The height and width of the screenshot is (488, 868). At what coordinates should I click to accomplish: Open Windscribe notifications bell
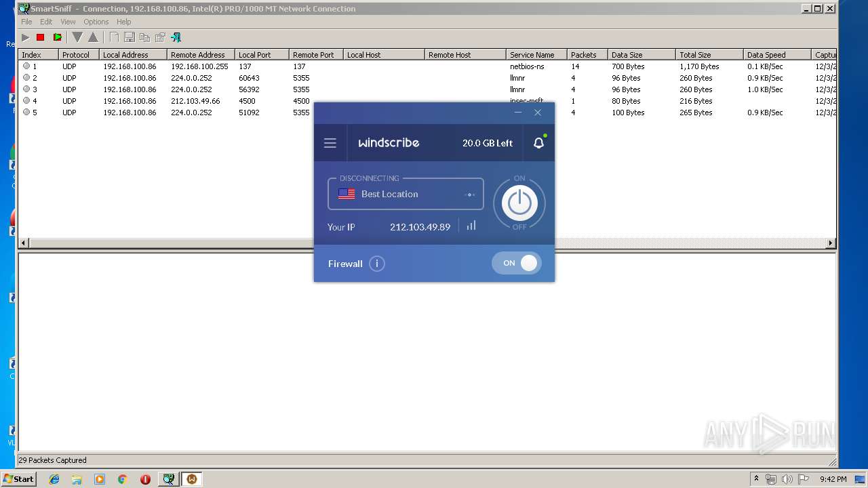(x=538, y=143)
